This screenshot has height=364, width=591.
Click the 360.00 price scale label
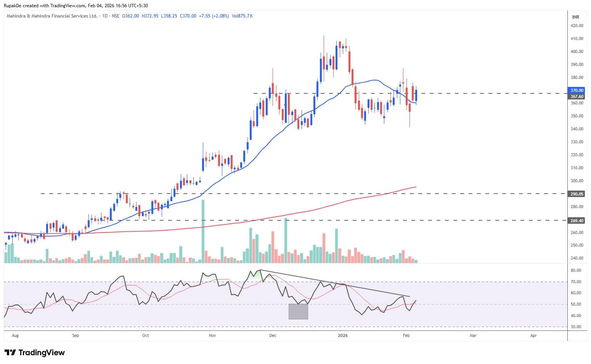click(x=577, y=103)
